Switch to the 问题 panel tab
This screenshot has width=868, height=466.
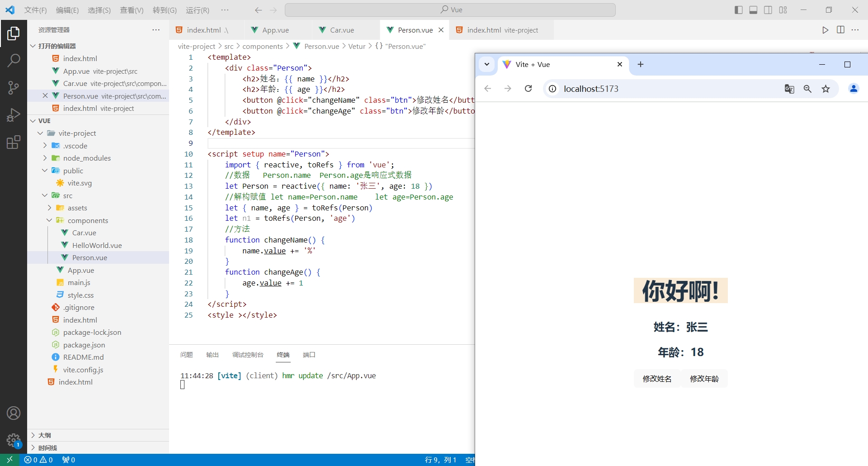coord(186,355)
